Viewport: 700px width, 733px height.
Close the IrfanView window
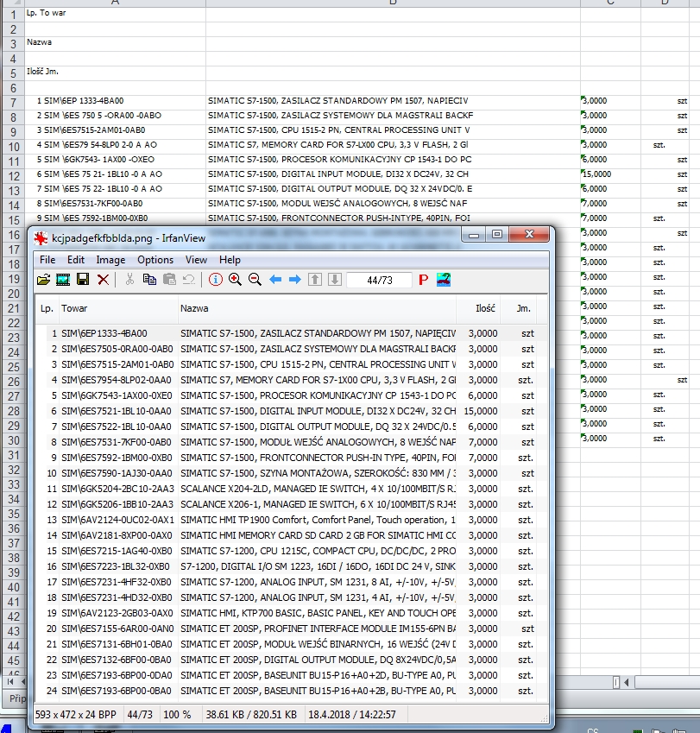click(x=529, y=235)
